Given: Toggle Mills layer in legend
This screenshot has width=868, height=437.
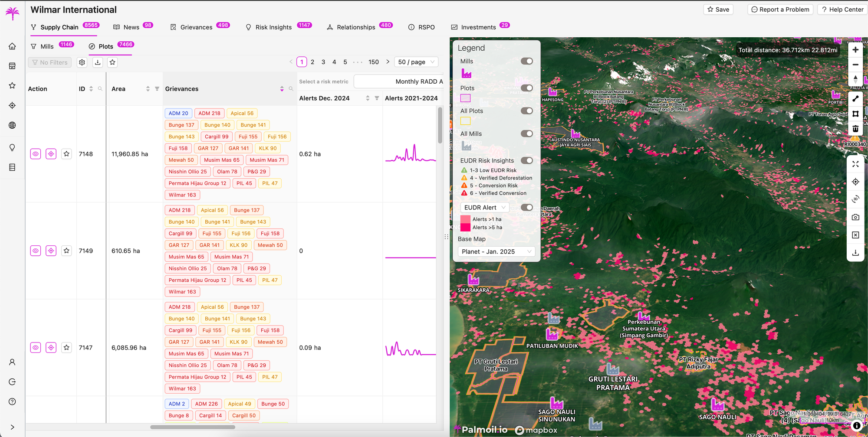Looking at the screenshot, I should [x=527, y=61].
